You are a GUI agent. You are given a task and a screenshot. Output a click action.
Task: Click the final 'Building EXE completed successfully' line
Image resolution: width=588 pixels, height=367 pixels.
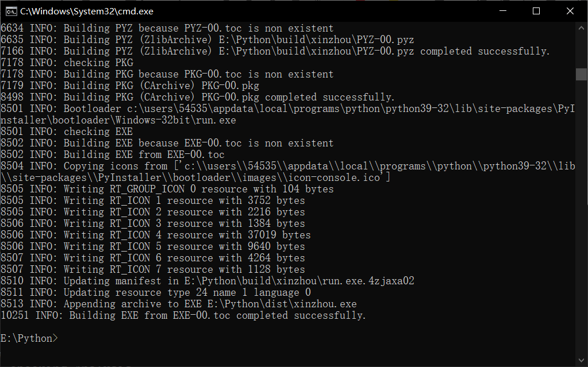(x=183, y=315)
